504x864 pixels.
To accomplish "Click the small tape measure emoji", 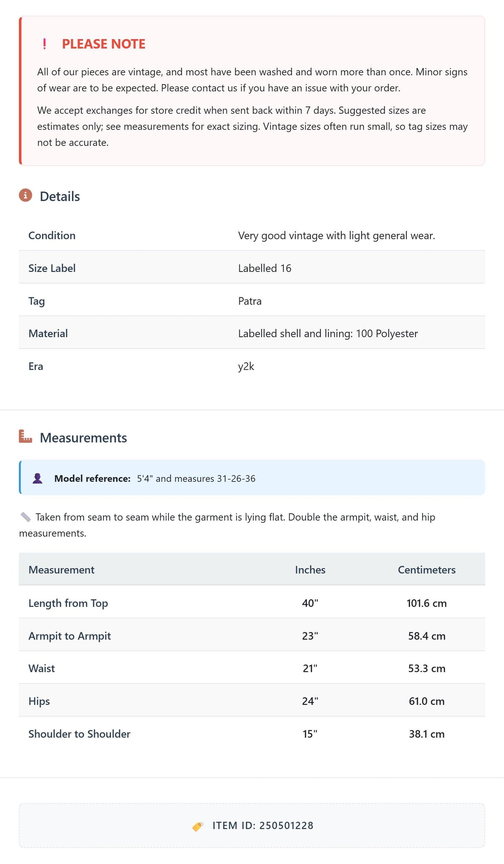I will (x=25, y=517).
